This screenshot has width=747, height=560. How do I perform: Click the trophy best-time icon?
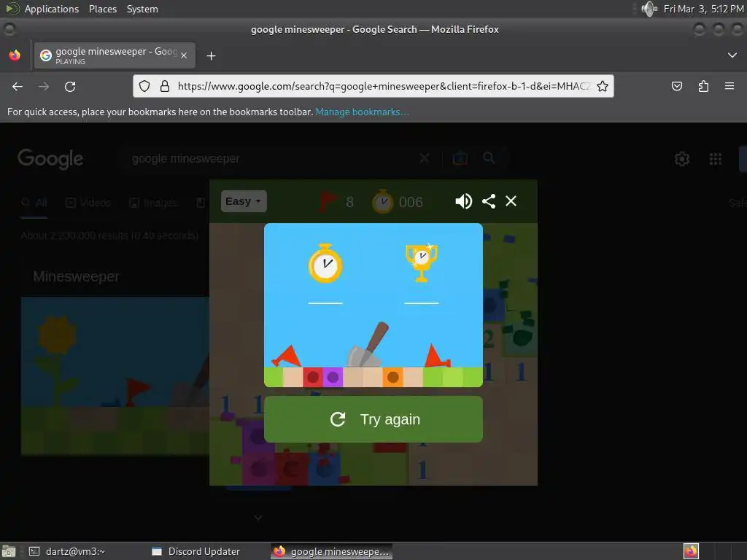pyautogui.click(x=421, y=262)
